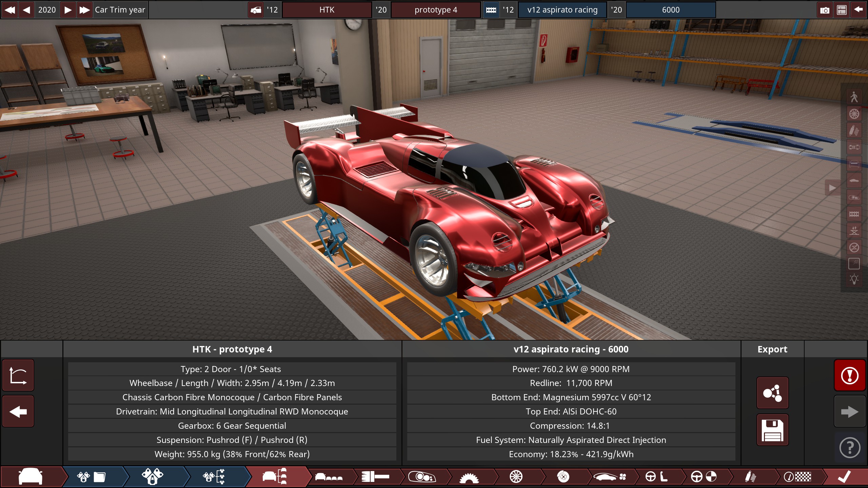Click the trim year '20 label

[381, 10]
